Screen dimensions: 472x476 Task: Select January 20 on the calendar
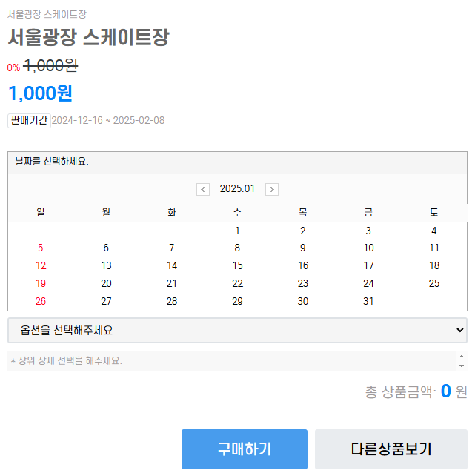106,283
